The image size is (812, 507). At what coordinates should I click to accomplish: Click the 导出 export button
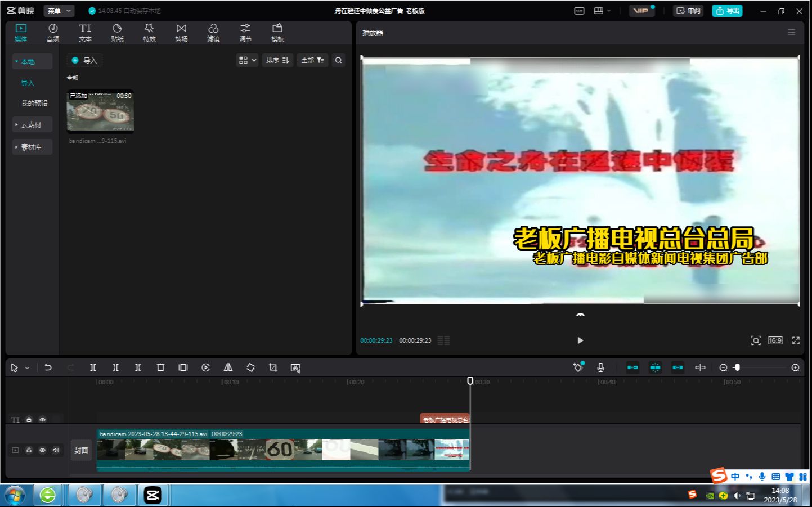[x=728, y=11]
